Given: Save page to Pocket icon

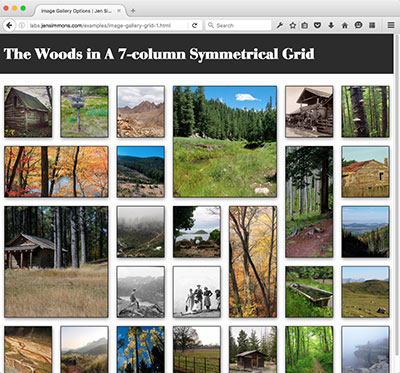Looking at the screenshot, I should (x=317, y=25).
